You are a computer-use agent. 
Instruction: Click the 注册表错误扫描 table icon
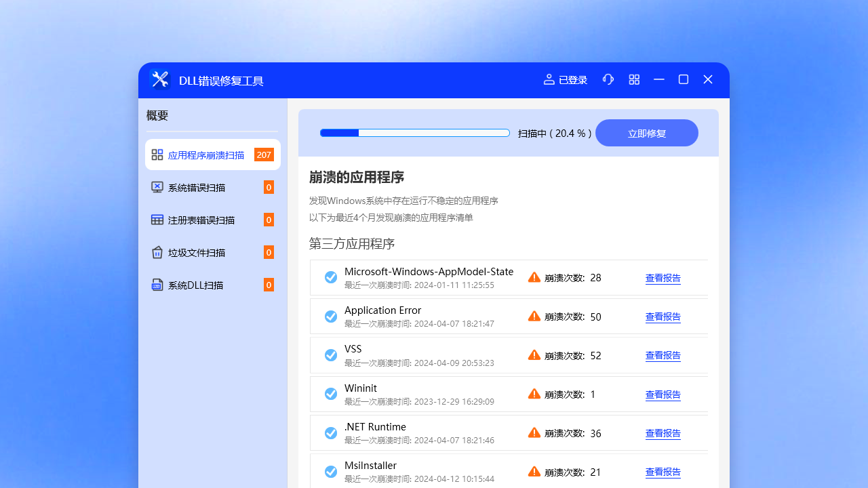tap(157, 220)
